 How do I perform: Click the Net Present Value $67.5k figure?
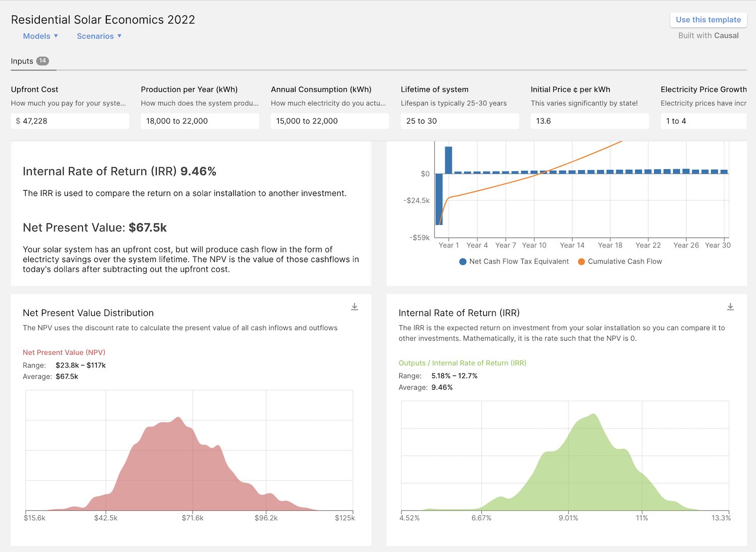[x=148, y=227]
